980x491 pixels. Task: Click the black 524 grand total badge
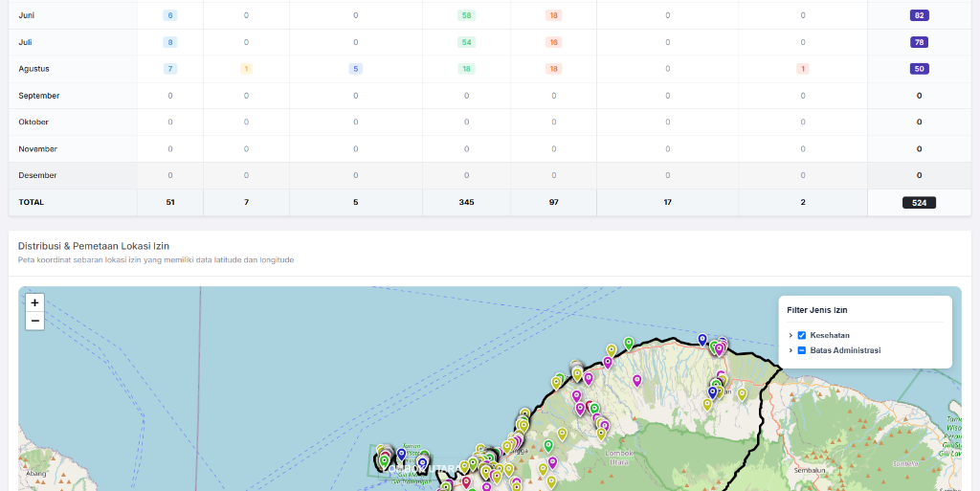(x=919, y=202)
